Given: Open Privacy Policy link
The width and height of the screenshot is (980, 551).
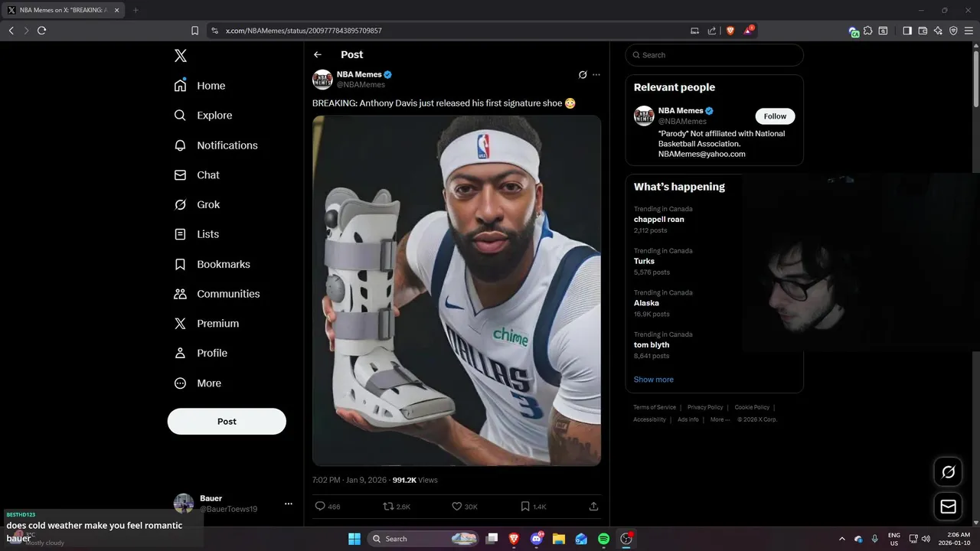Looking at the screenshot, I should 705,408.
